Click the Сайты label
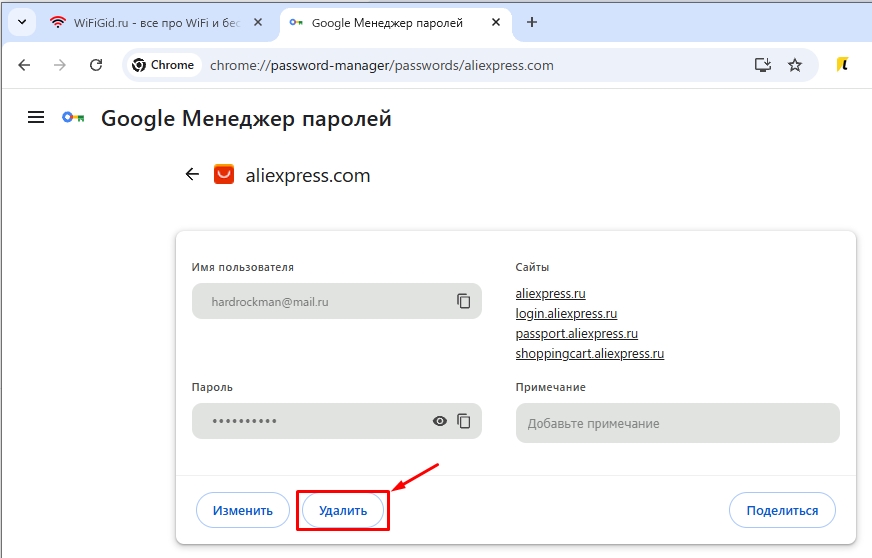The height and width of the screenshot is (558, 872). [x=532, y=267]
